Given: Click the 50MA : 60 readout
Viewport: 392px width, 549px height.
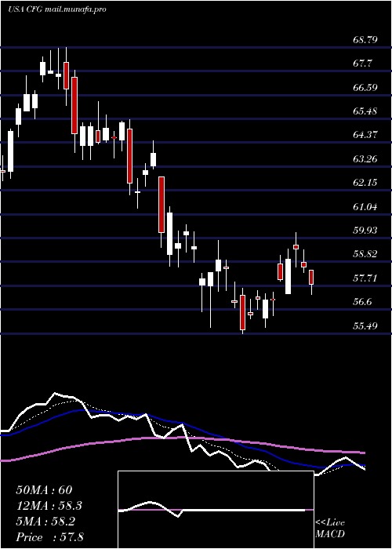Looking at the screenshot, I should [44, 490].
